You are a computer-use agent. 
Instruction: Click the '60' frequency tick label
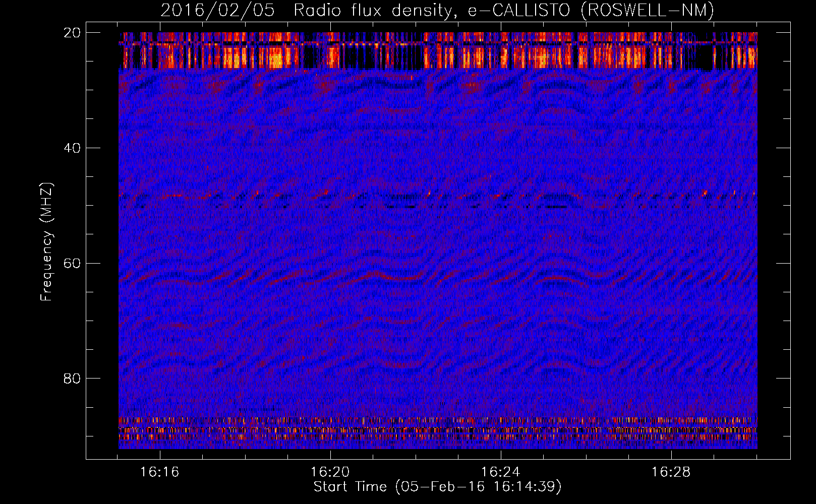(x=72, y=264)
